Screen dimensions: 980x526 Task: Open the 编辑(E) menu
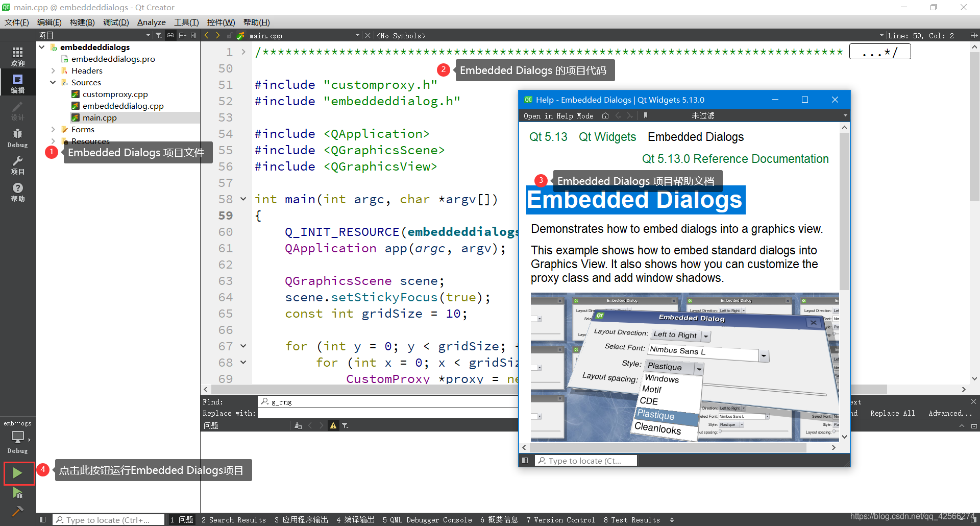50,22
